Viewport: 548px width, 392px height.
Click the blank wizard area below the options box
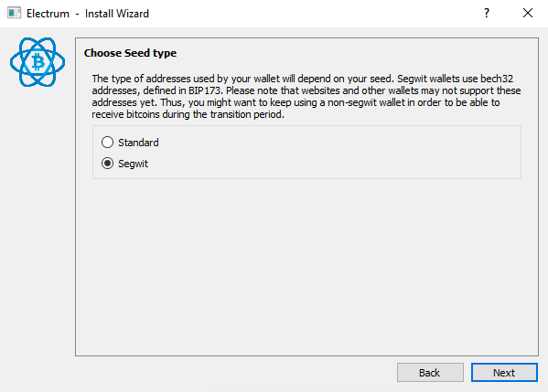(x=306, y=267)
